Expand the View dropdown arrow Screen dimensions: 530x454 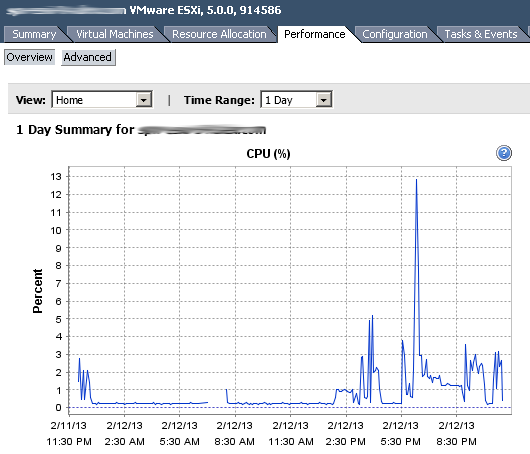coord(144,100)
